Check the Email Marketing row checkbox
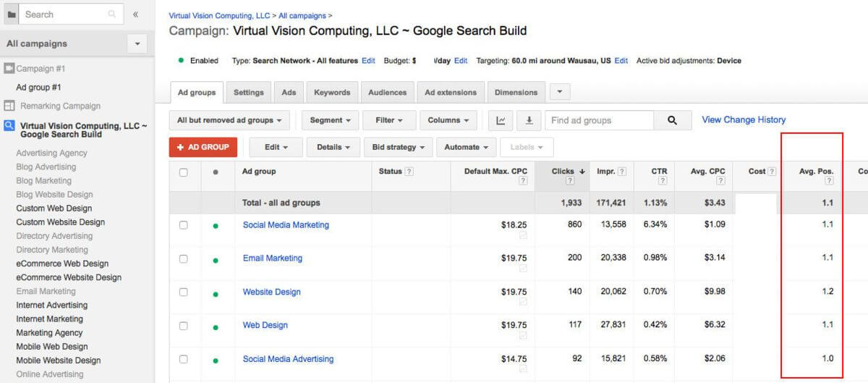The width and height of the screenshot is (868, 383). [183, 258]
